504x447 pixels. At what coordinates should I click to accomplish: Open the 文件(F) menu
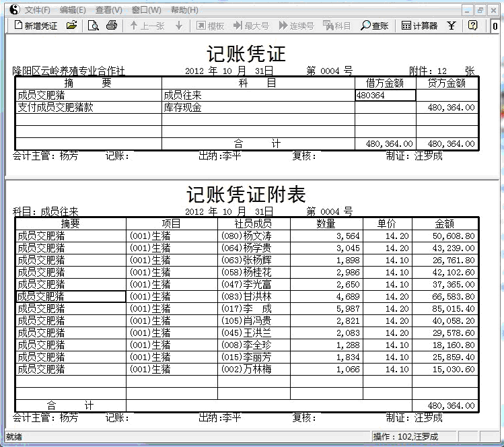38,10
